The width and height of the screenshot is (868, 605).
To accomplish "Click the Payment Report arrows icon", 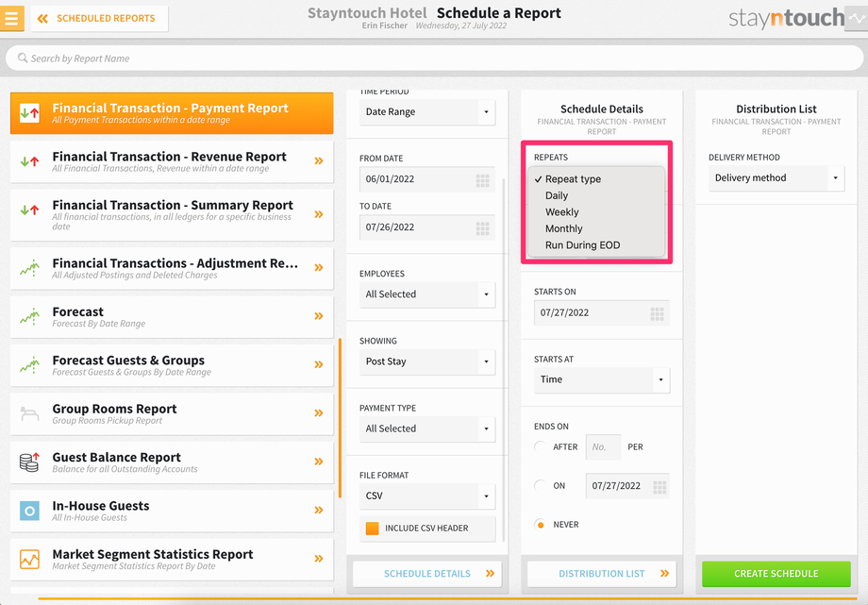I will point(29,113).
